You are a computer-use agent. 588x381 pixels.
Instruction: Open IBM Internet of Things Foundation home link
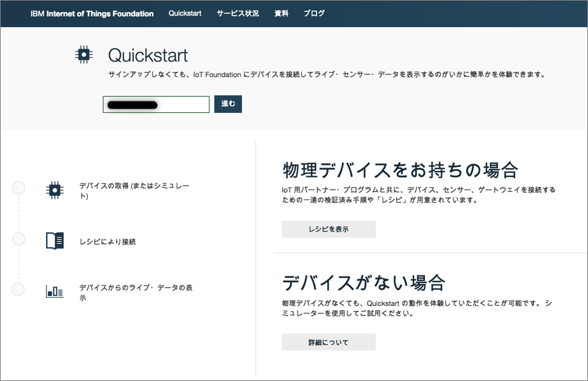92,14
